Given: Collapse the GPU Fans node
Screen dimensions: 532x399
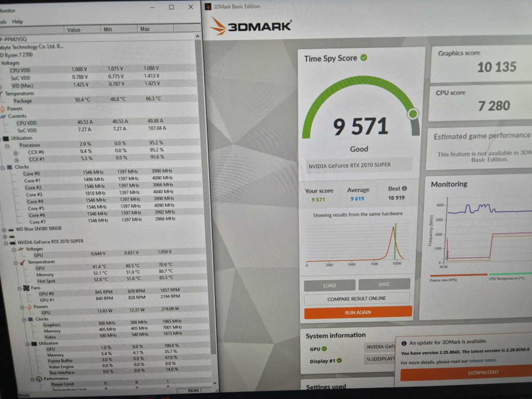Looking at the screenshot, I should click(x=19, y=288).
